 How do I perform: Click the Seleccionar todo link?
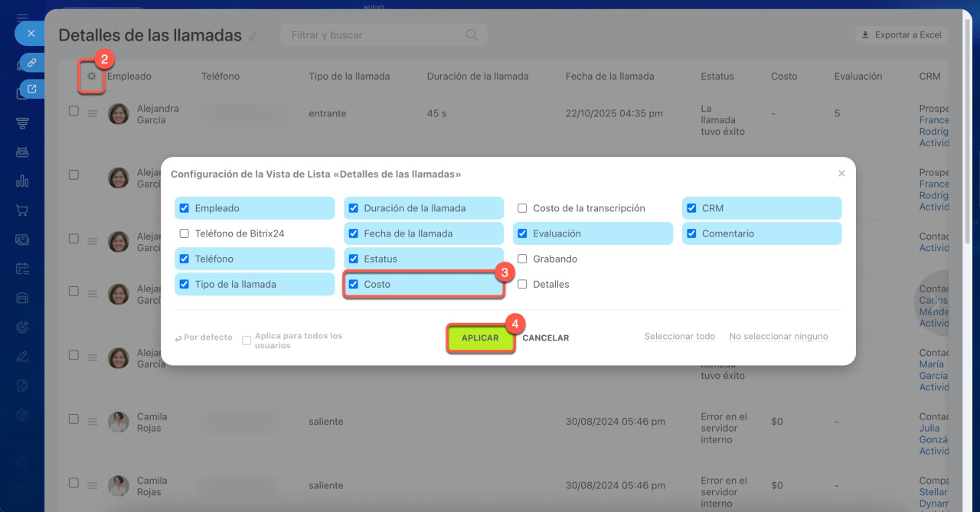[679, 337]
